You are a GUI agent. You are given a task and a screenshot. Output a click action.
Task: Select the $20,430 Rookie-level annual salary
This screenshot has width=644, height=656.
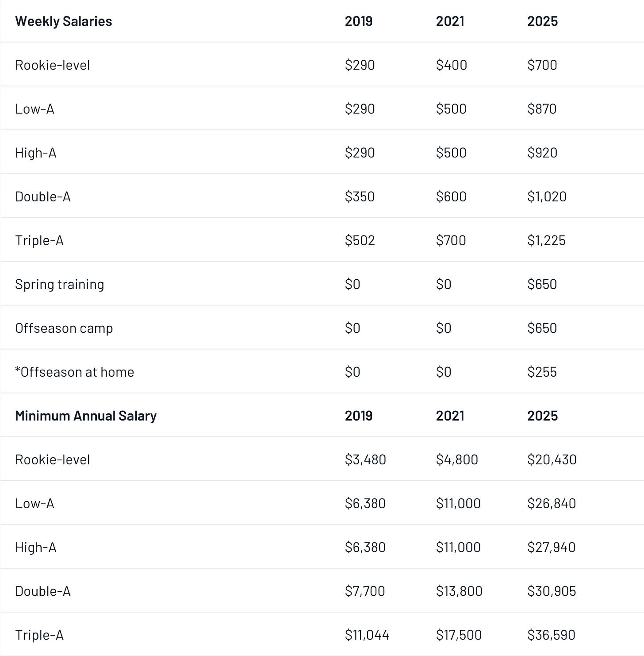pos(552,459)
